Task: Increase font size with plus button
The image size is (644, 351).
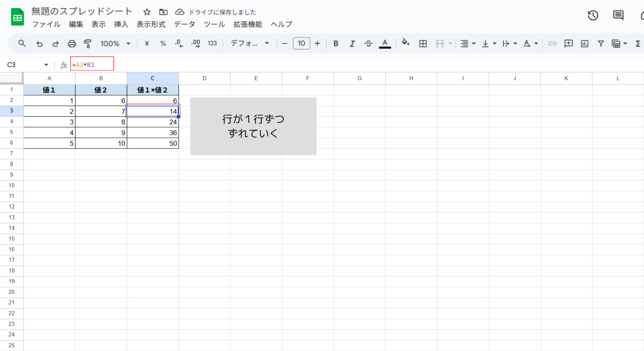Action: click(x=317, y=44)
